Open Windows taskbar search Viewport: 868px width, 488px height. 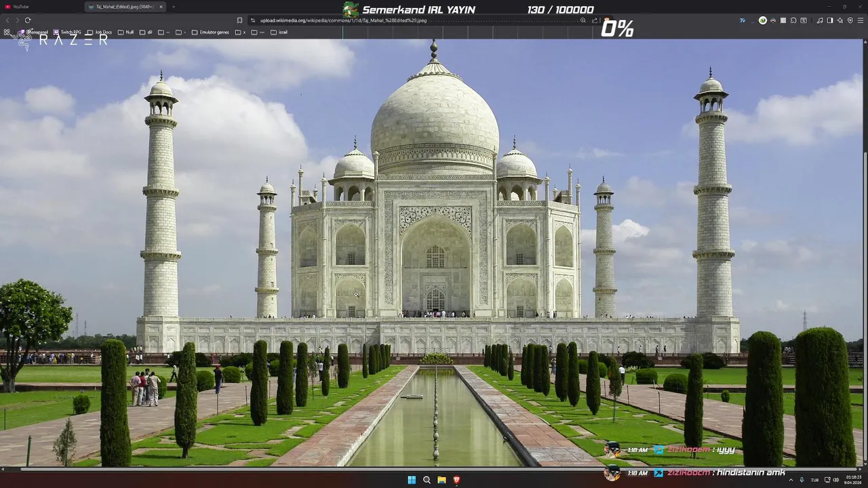[427, 480]
